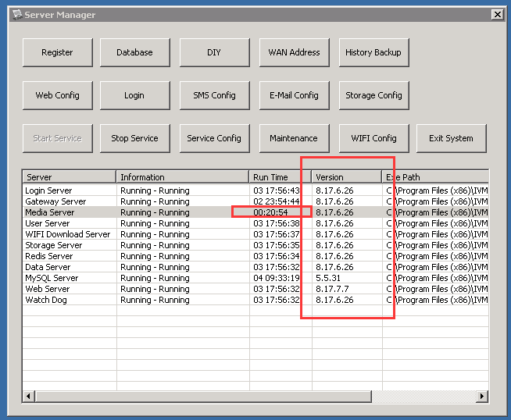Open SMS Config

214,95
